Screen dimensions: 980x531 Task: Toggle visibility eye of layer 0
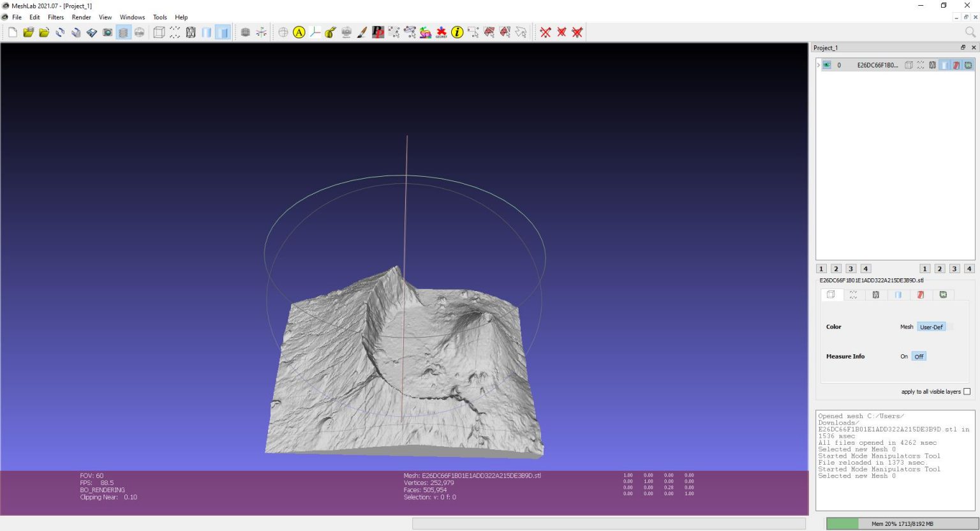827,65
